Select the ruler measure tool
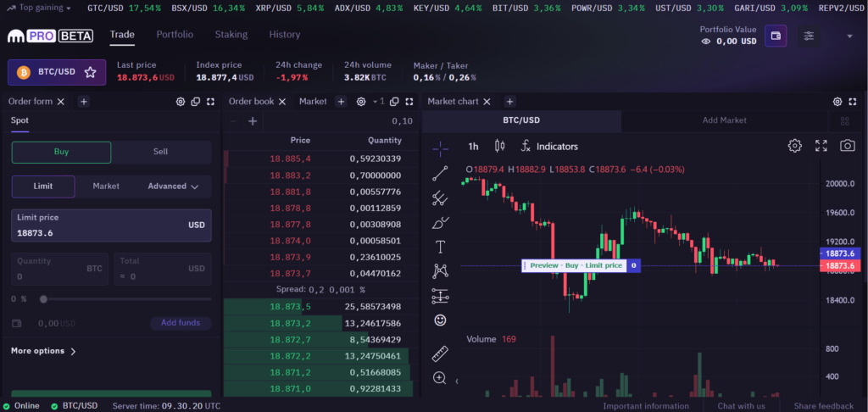The width and height of the screenshot is (868, 412). coord(440,354)
